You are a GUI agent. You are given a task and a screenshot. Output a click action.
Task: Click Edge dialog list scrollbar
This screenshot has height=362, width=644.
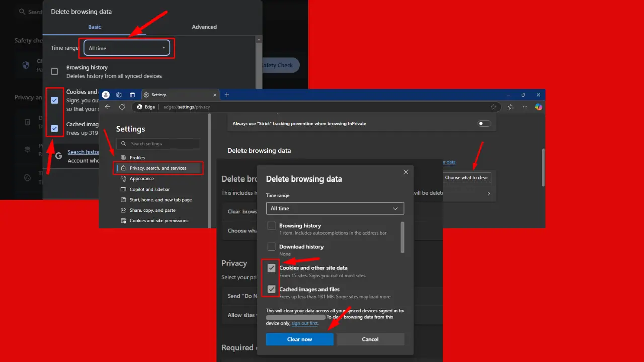(402, 237)
